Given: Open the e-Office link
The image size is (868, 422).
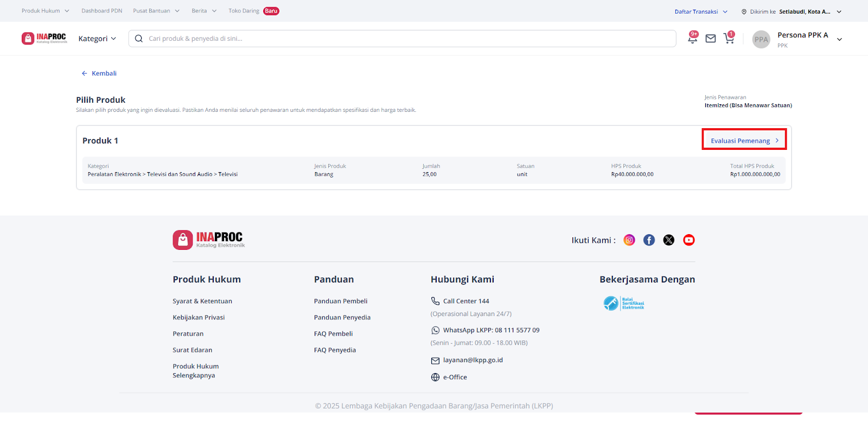Looking at the screenshot, I should coord(455,377).
